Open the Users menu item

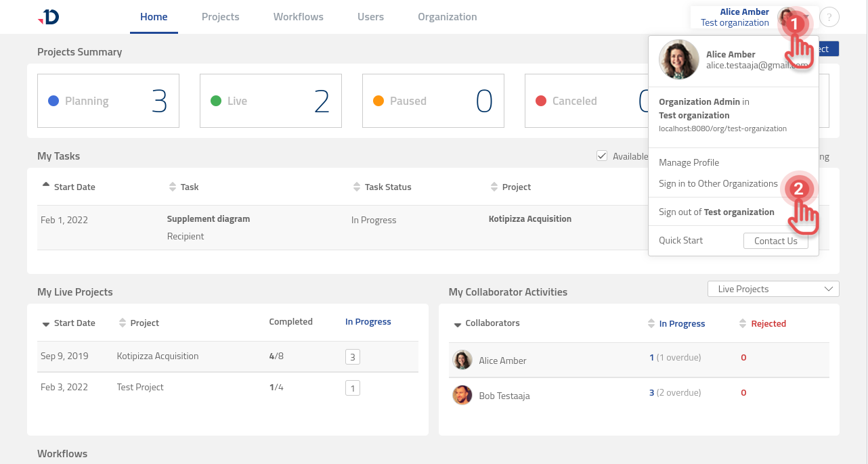point(370,16)
